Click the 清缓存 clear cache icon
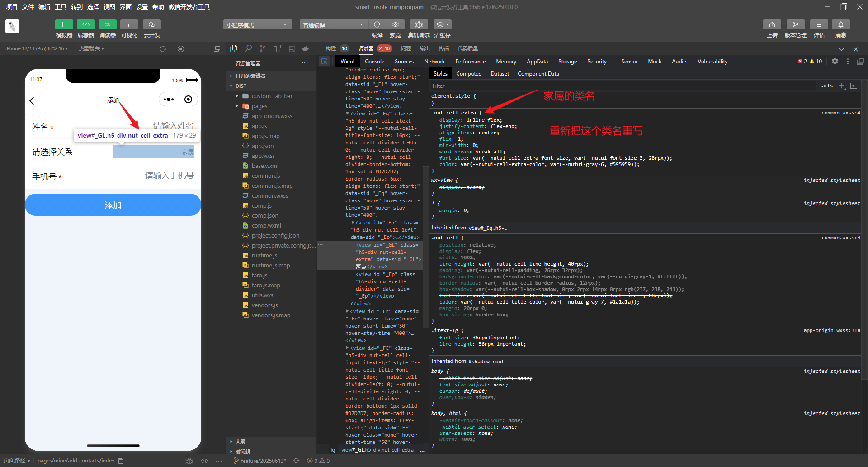This screenshot has width=868, height=467. (442, 24)
